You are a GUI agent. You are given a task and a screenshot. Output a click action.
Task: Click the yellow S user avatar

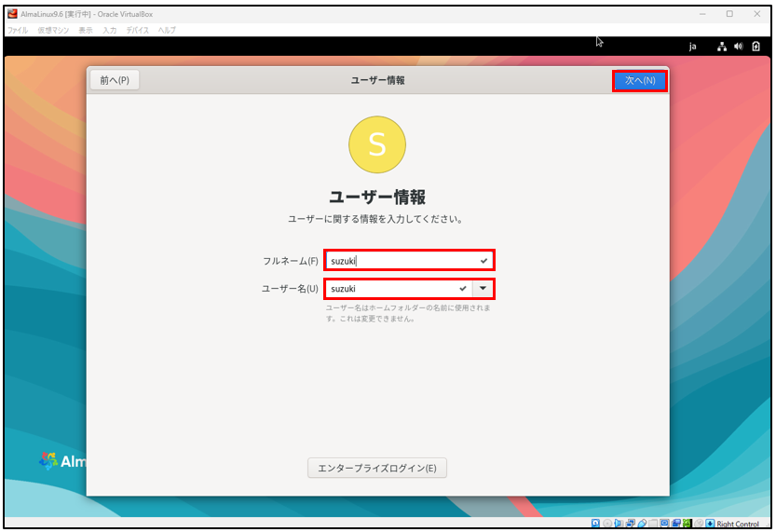coord(376,144)
